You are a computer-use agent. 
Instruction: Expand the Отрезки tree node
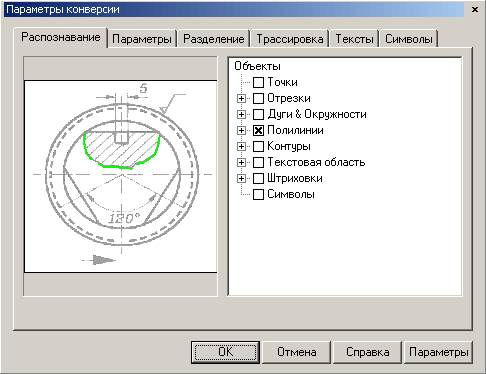[241, 98]
